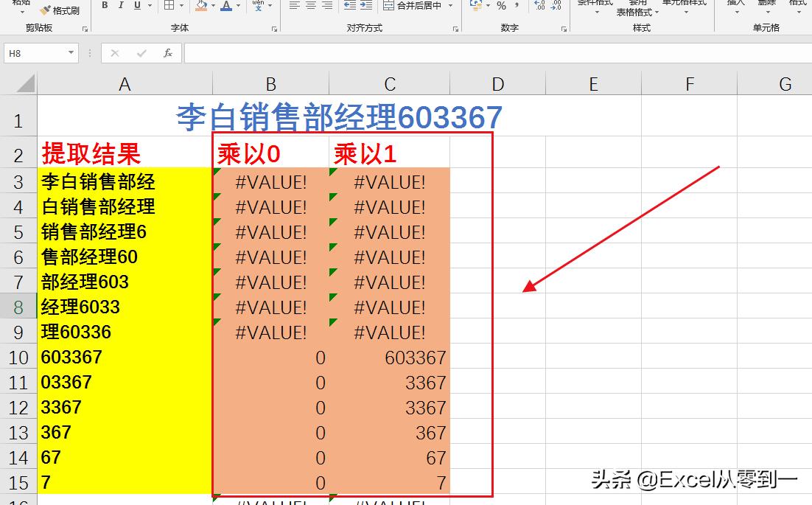Open the Insert Function (fx) dialog

tap(167, 53)
